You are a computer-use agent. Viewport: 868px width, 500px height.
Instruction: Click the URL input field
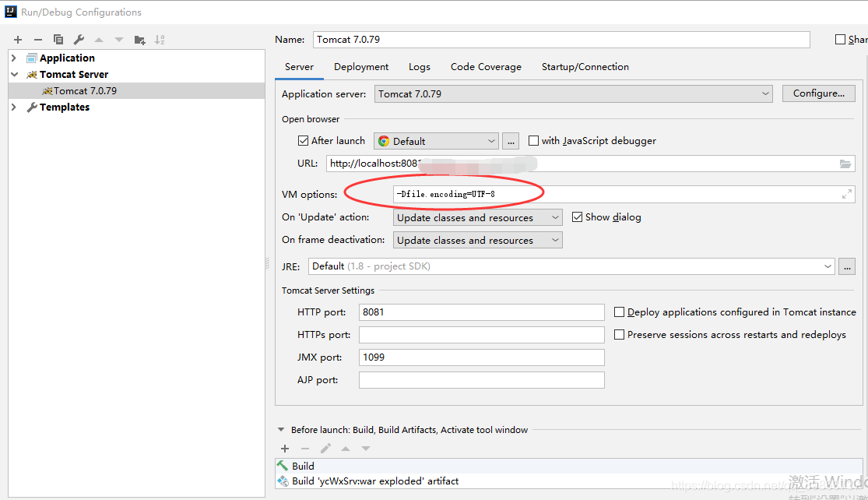[x=591, y=164]
